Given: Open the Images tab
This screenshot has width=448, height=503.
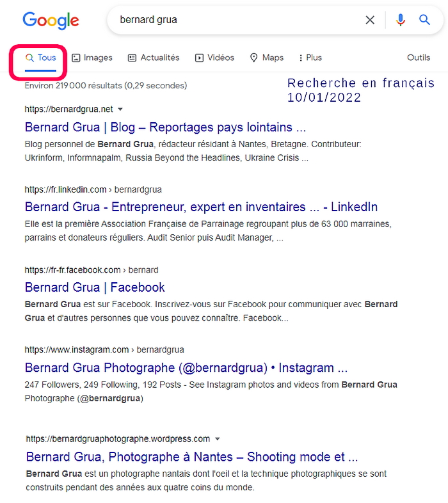Looking at the screenshot, I should point(92,58).
